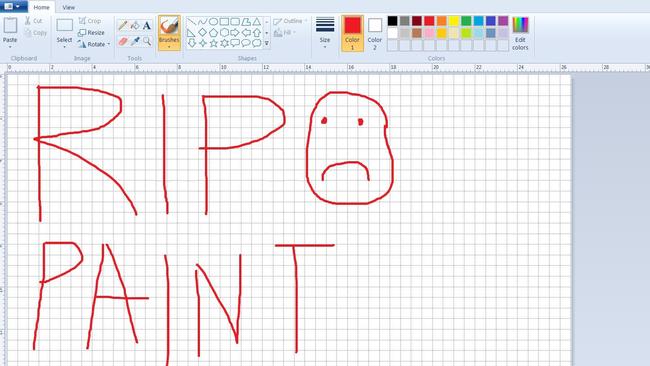Pick the pink color swatch
Viewport: 650px width, 366px height.
point(429,33)
